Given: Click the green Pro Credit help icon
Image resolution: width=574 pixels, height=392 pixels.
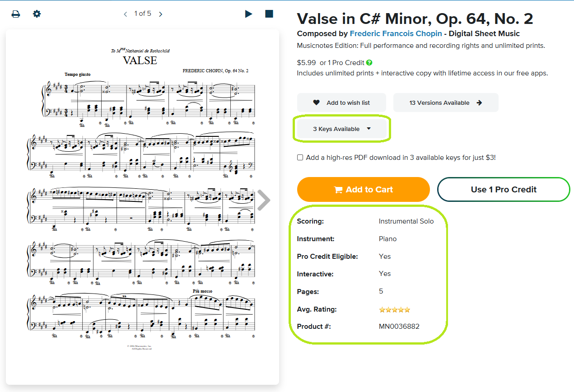Looking at the screenshot, I should click(369, 63).
